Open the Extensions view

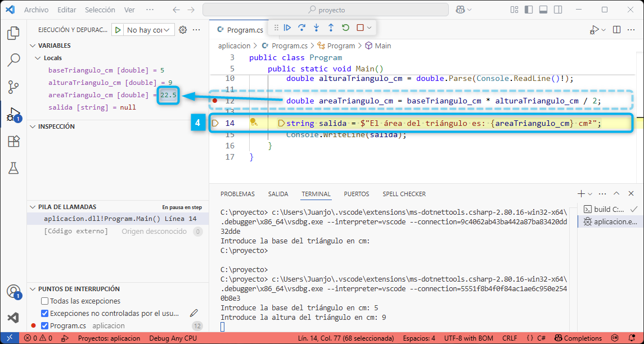tap(13, 142)
